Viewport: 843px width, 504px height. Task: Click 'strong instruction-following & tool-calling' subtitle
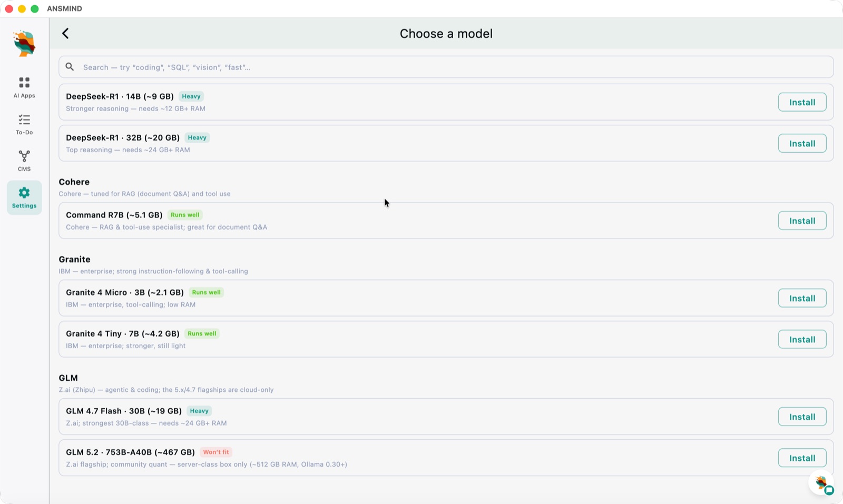[153, 271]
